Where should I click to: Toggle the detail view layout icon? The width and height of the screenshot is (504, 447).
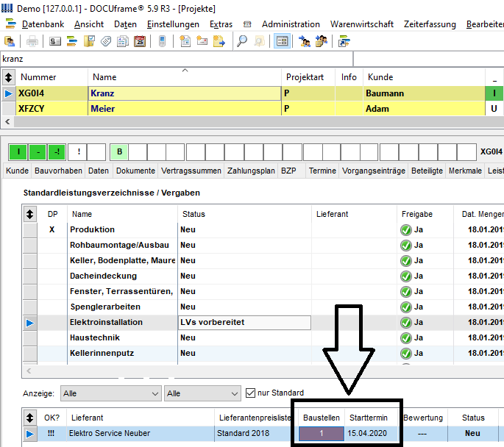click(282, 41)
